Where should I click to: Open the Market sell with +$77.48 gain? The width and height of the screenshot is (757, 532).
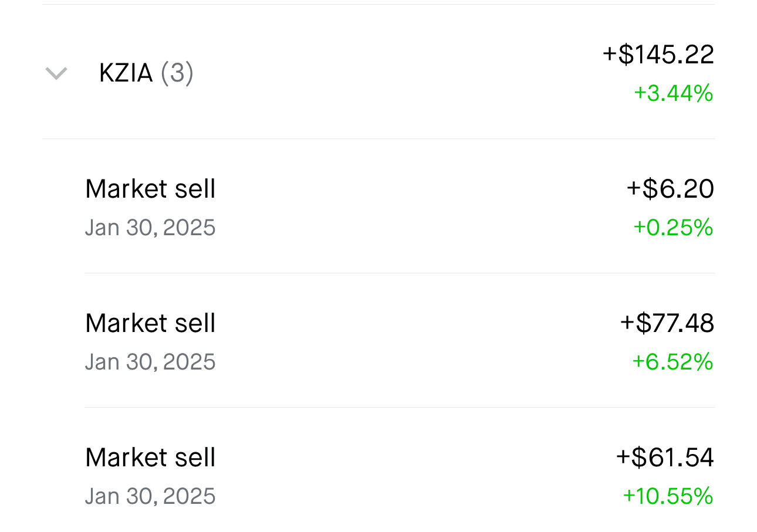(150, 323)
